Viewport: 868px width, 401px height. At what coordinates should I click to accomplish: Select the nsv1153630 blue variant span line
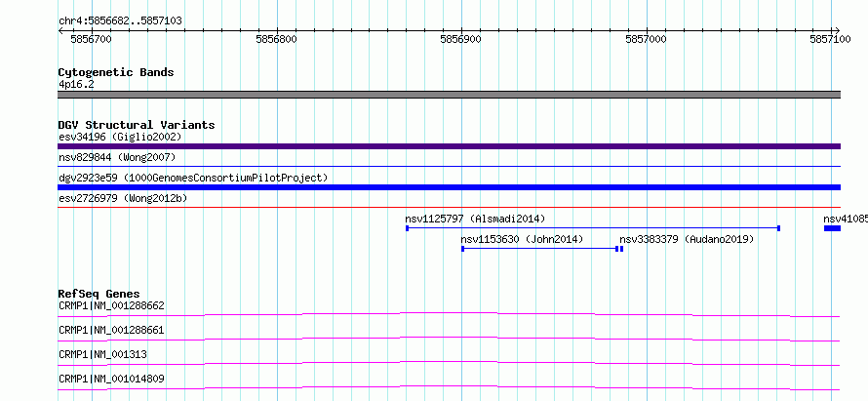[x=539, y=249]
